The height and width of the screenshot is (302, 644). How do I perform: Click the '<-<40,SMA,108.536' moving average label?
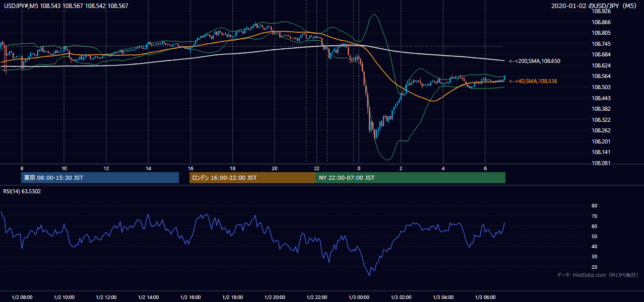click(x=533, y=81)
